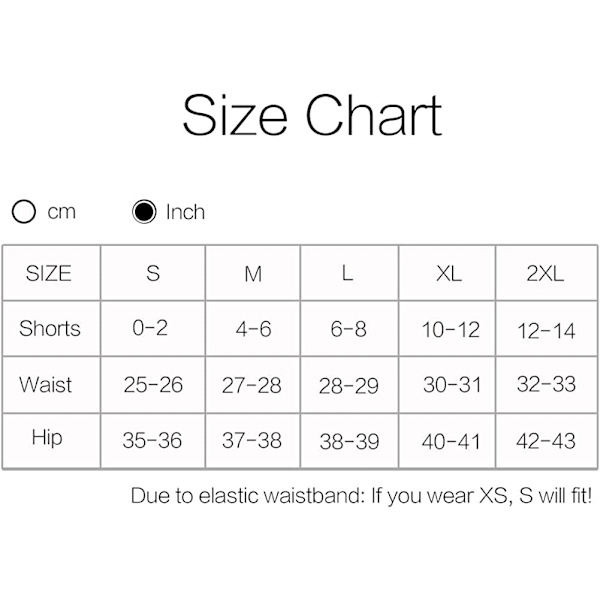Click the 27-28 waist cell
600x600 pixels.
click(x=251, y=385)
